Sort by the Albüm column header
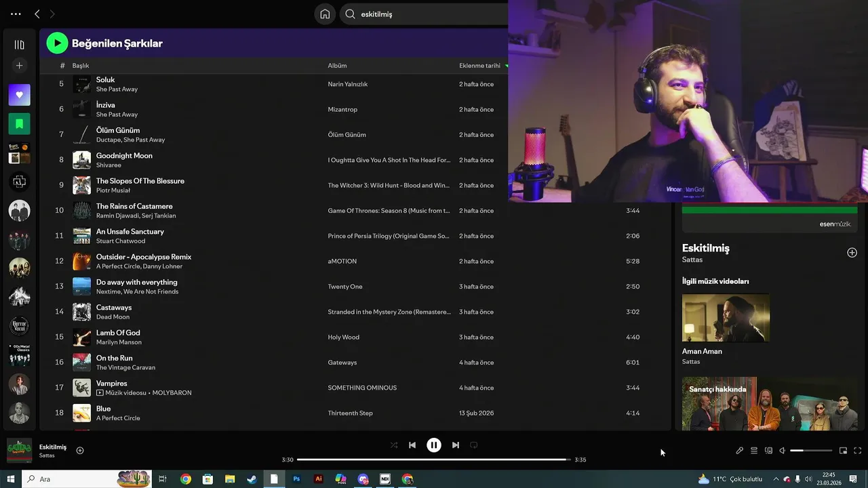The image size is (868, 488). (337, 66)
